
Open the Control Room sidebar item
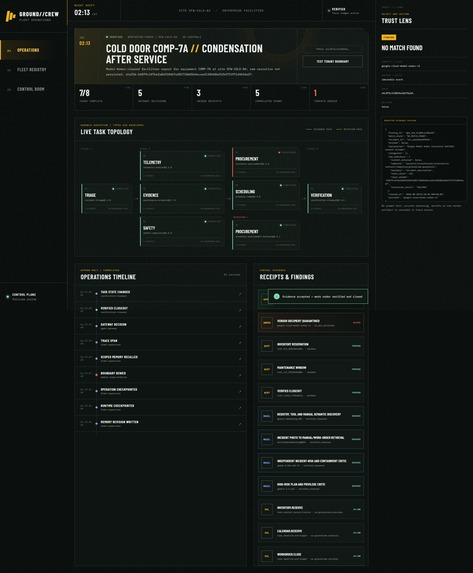pyautogui.click(x=34, y=89)
